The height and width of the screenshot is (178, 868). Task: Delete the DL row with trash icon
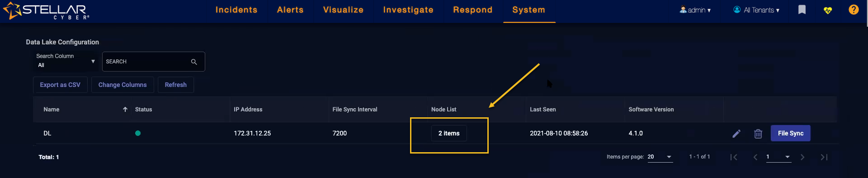(x=758, y=134)
